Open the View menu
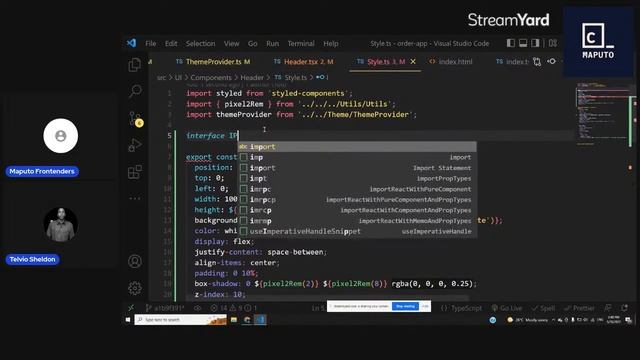This screenshot has width=640, height=360. (x=231, y=43)
